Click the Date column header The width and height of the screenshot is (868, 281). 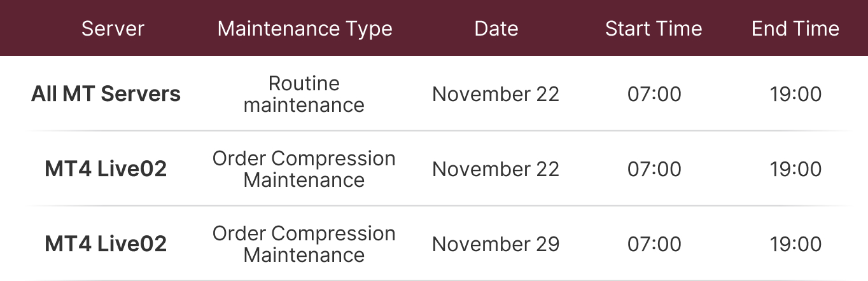click(496, 29)
